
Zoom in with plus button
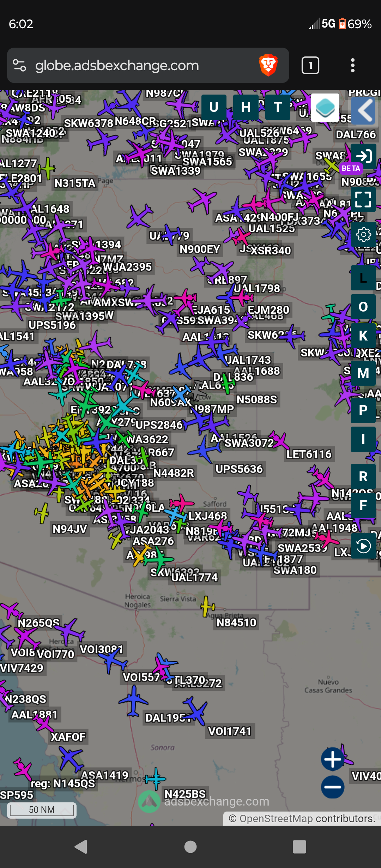[333, 759]
